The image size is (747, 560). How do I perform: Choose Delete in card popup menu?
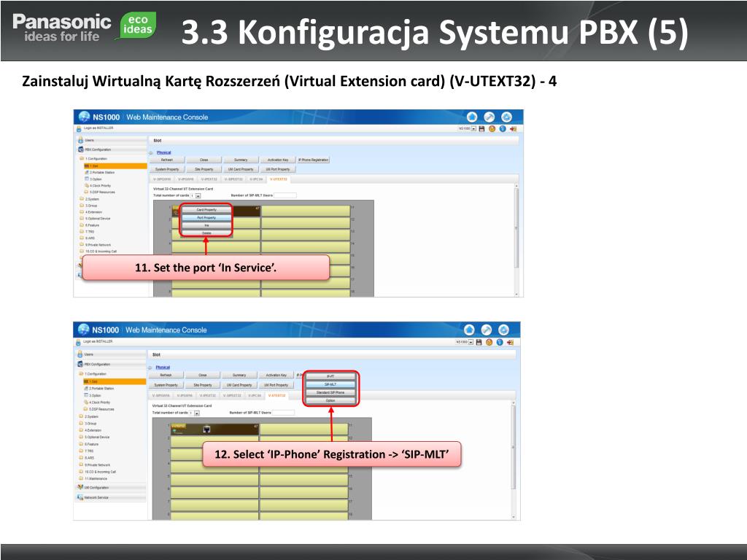[x=206, y=233]
